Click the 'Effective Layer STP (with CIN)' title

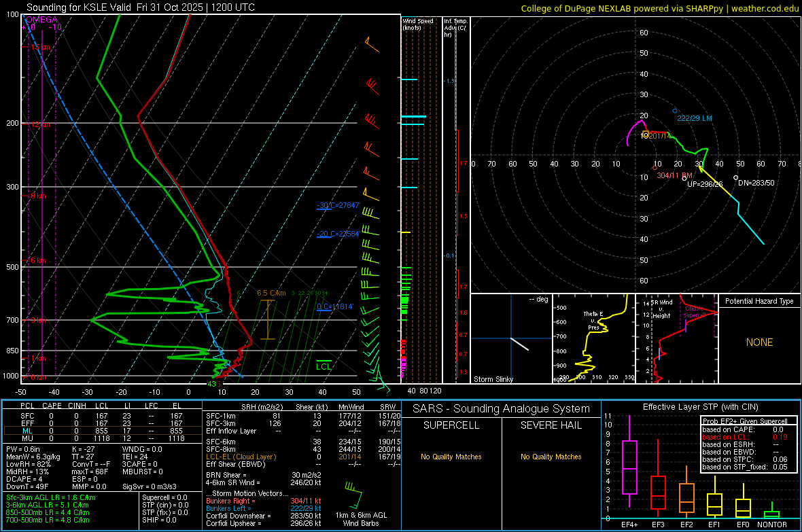coord(700,407)
